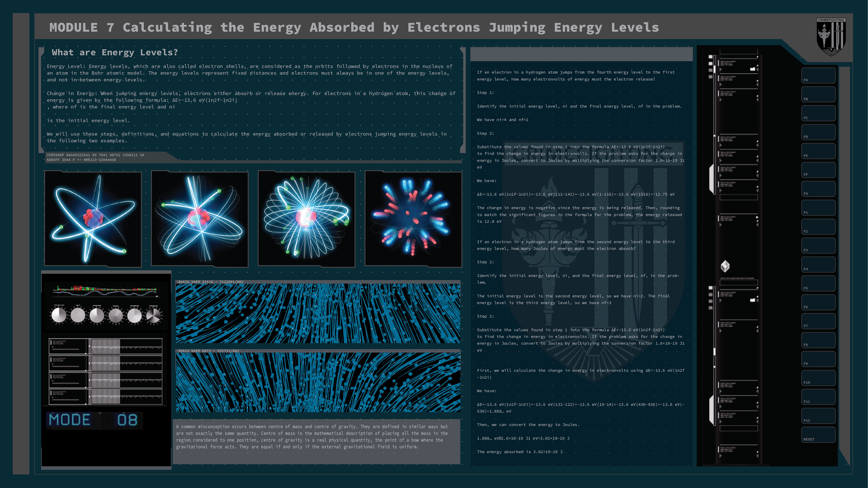The image size is (868, 488).
Task: Toggle second white square in upper list
Action: point(711,64)
